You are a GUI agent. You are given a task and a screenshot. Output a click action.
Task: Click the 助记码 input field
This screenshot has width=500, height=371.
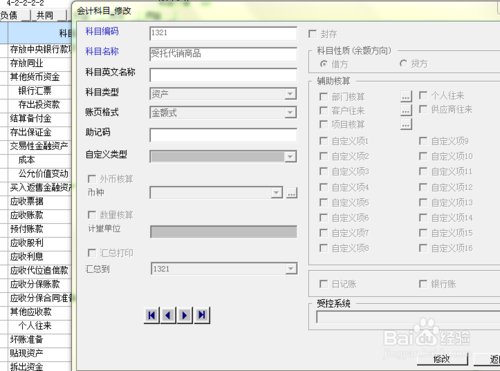[x=223, y=135]
